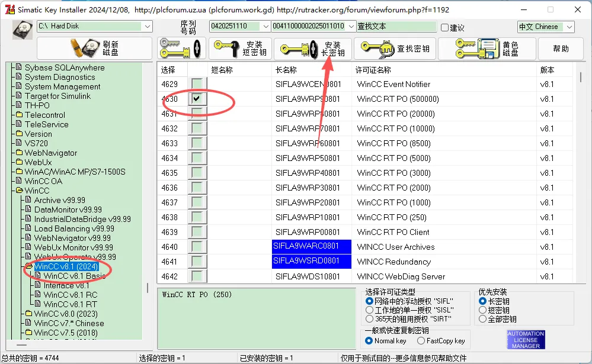Select WinCC OA in tree

coord(43,181)
